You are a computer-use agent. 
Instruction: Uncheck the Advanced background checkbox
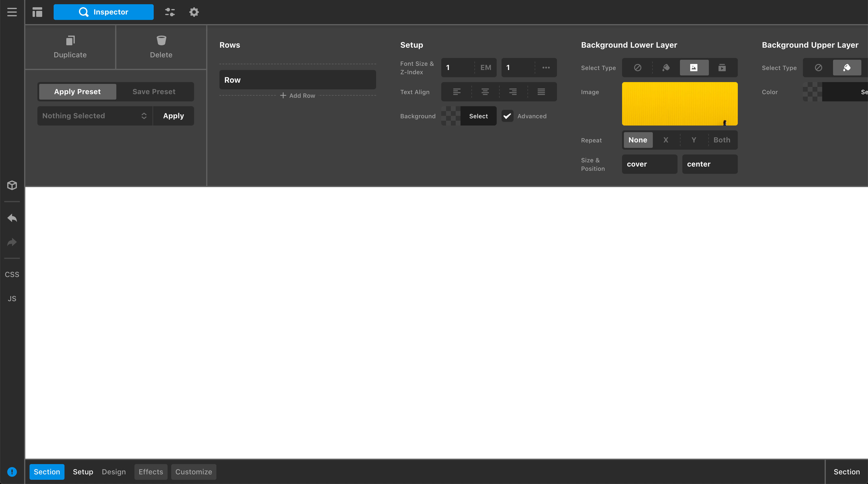click(507, 116)
